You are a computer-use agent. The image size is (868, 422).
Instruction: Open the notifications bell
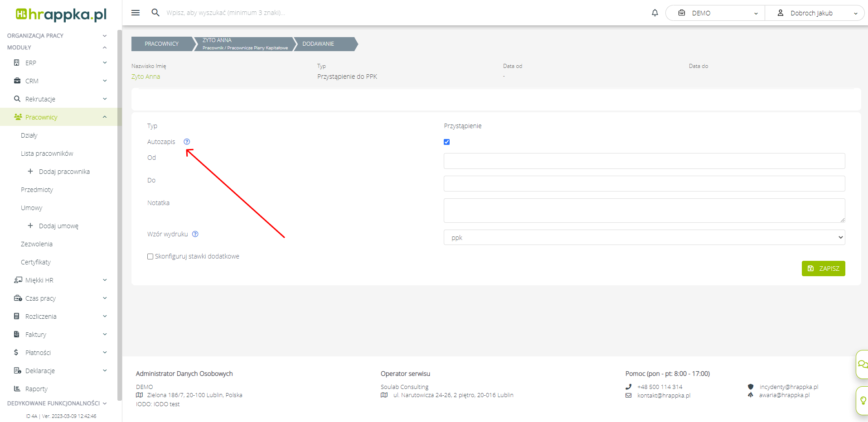point(655,13)
